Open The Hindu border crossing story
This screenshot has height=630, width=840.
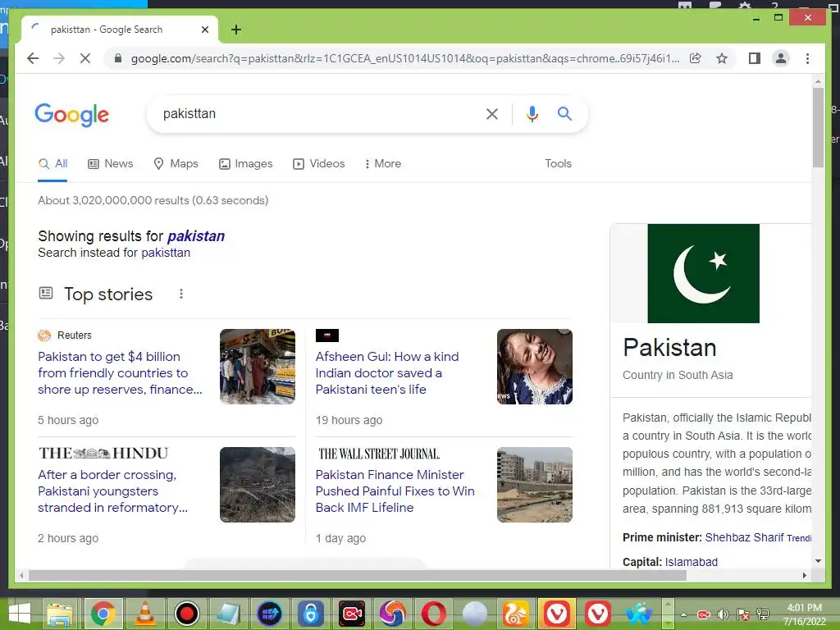point(112,491)
